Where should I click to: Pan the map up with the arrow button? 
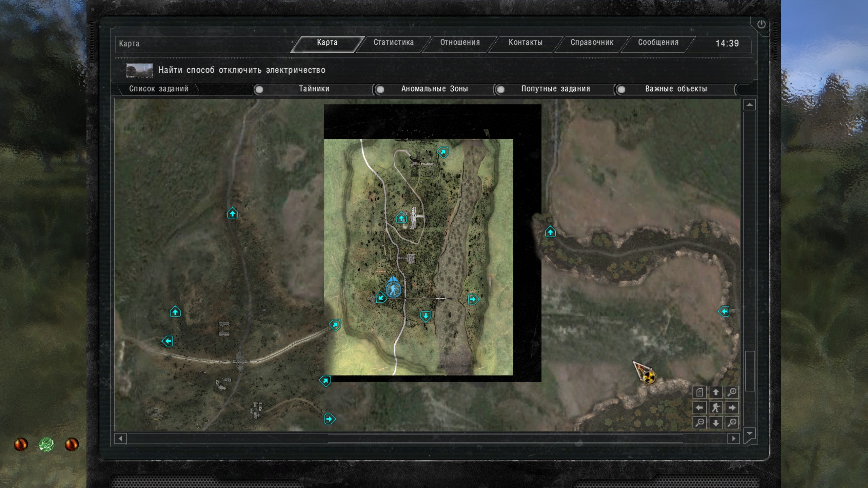(716, 392)
